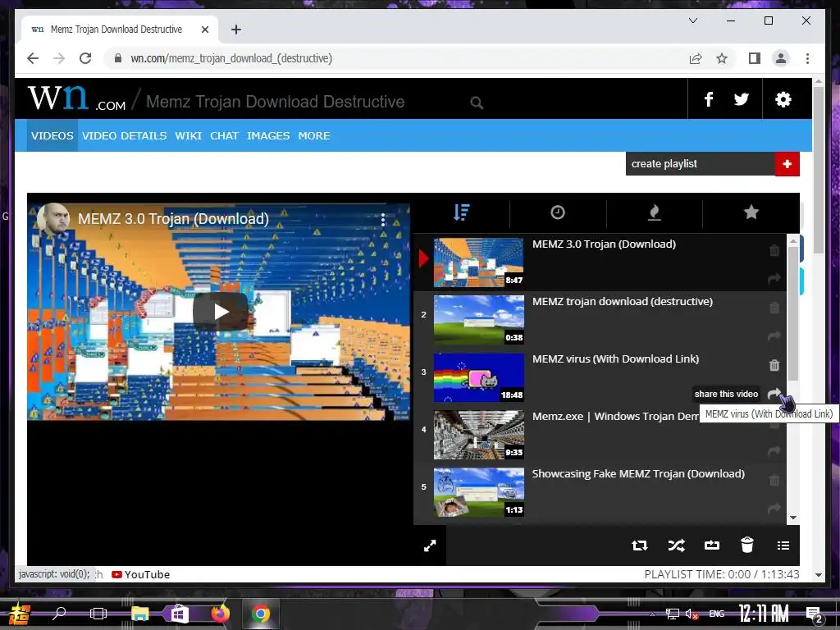This screenshot has width=840, height=630.
Task: Click the playlist scrollbar down arrow
Action: (793, 518)
